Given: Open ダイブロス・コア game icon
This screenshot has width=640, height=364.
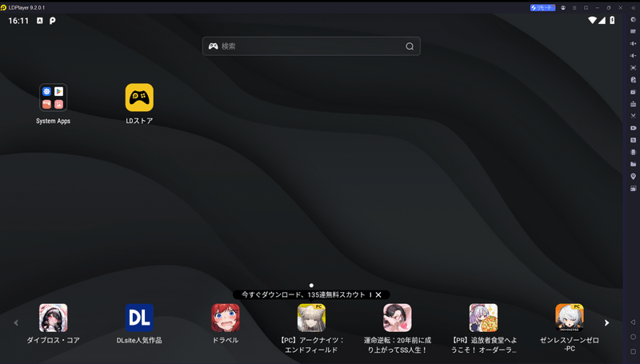Looking at the screenshot, I should pyautogui.click(x=53, y=318).
